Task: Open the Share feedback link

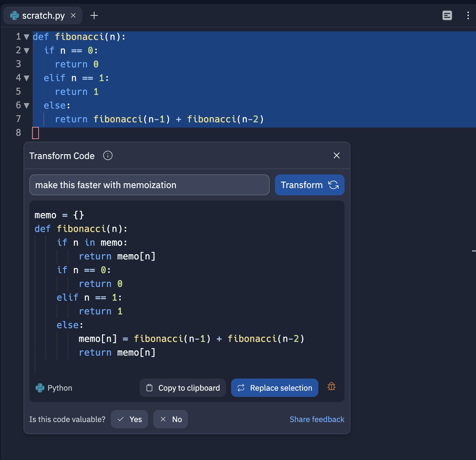Action: pyautogui.click(x=316, y=419)
